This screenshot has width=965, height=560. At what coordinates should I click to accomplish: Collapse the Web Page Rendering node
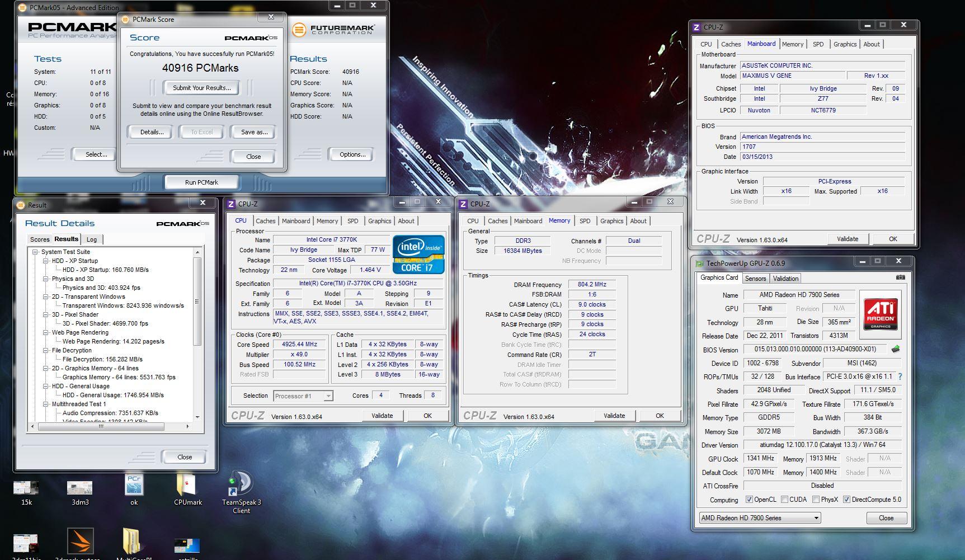46,332
